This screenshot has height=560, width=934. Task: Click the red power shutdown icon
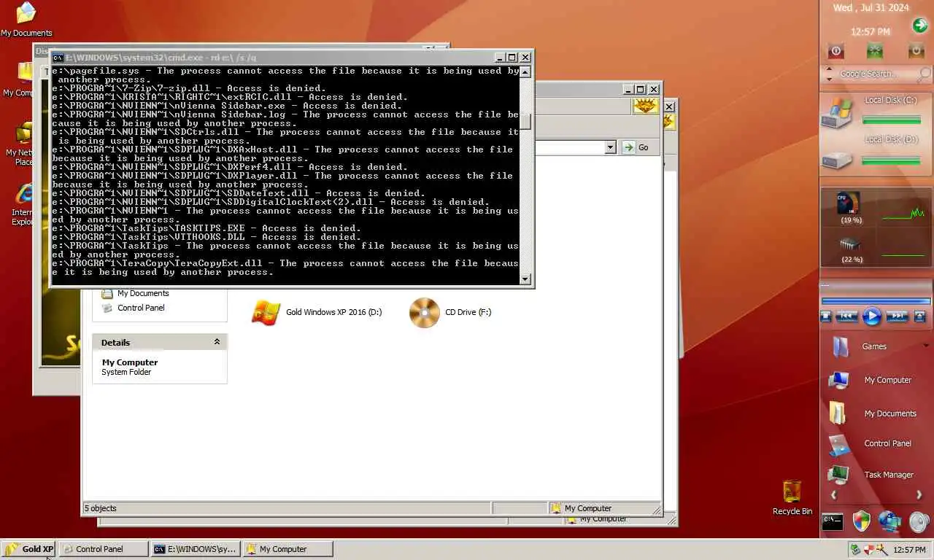(x=836, y=51)
